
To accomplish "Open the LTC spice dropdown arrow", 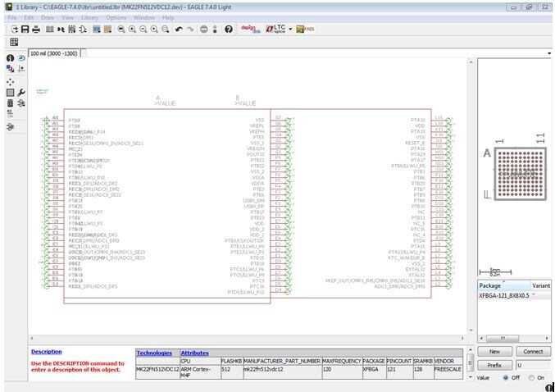I will (x=289, y=30).
